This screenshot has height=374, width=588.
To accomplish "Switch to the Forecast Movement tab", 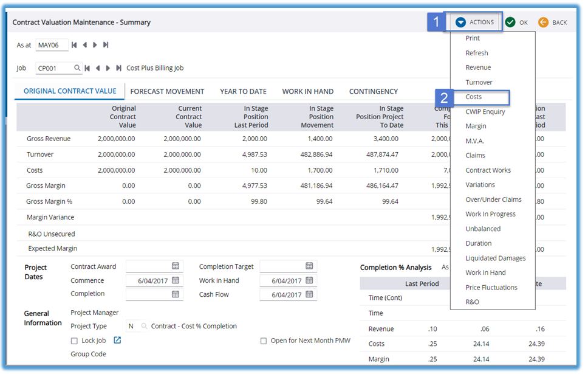I will tap(167, 92).
